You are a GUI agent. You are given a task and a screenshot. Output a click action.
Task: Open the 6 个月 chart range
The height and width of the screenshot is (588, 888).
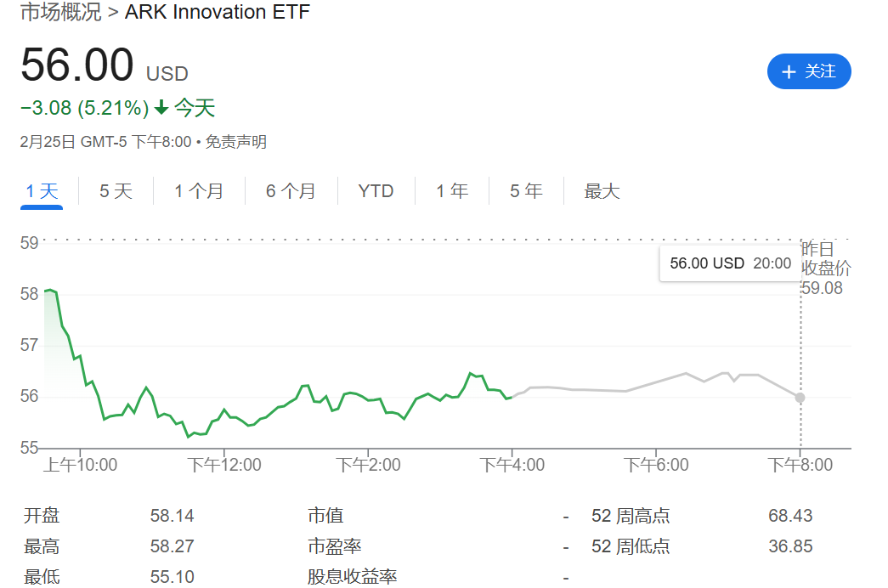(291, 191)
